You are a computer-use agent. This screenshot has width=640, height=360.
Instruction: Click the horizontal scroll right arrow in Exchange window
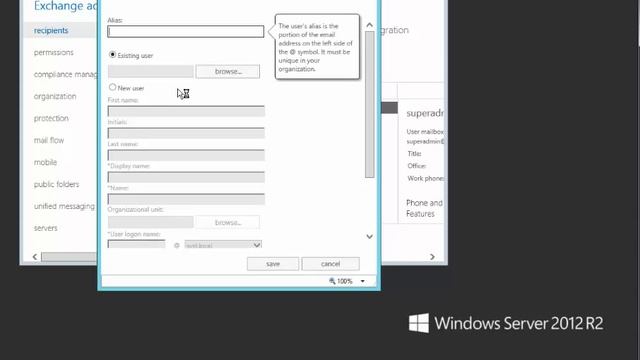[432, 257]
